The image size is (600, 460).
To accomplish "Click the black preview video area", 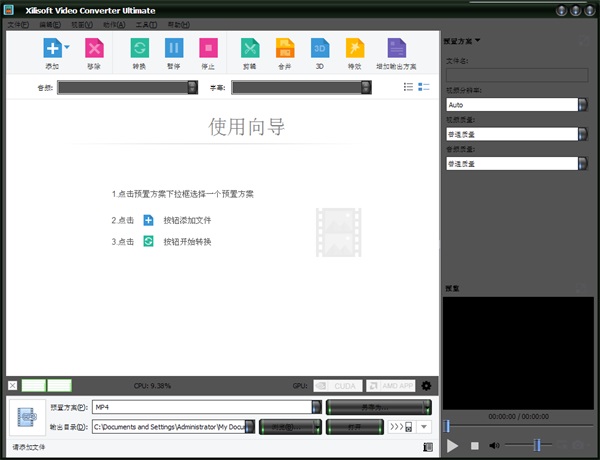I will [x=518, y=353].
